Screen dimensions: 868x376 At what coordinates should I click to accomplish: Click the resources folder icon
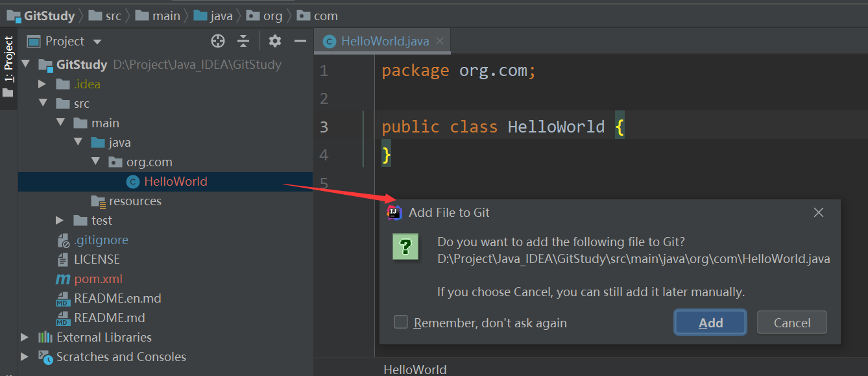(x=98, y=201)
